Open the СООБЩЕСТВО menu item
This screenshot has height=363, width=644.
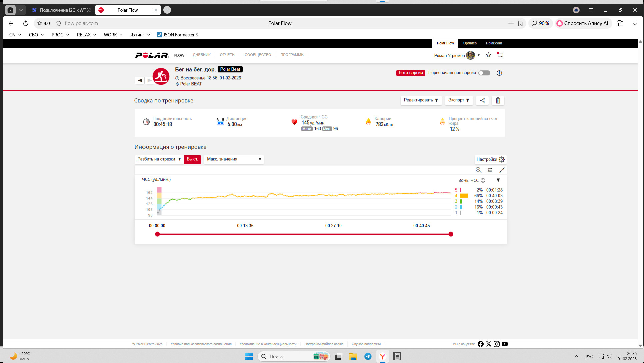click(258, 55)
